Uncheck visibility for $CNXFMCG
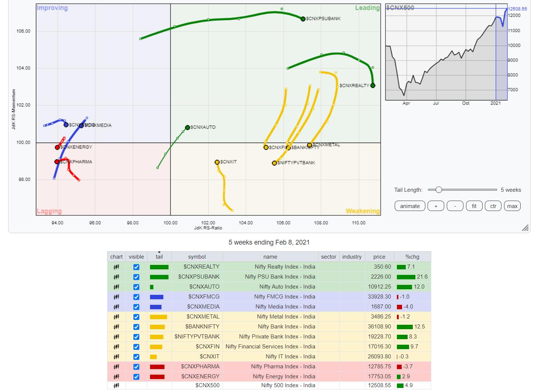 coord(136,297)
